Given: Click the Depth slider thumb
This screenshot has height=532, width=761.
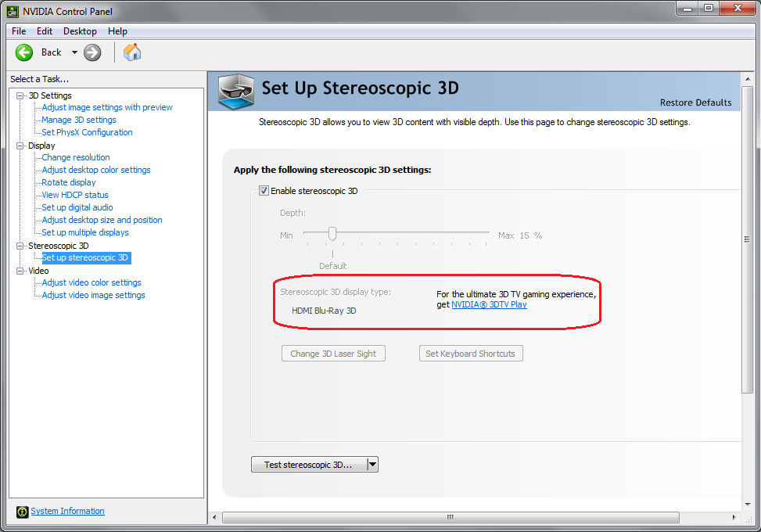Looking at the screenshot, I should pyautogui.click(x=332, y=233).
